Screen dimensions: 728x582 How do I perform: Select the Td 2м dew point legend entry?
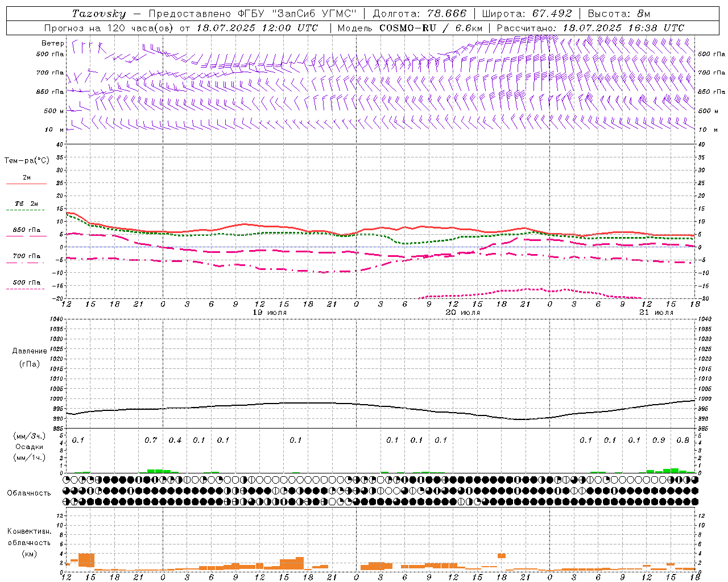click(x=27, y=203)
